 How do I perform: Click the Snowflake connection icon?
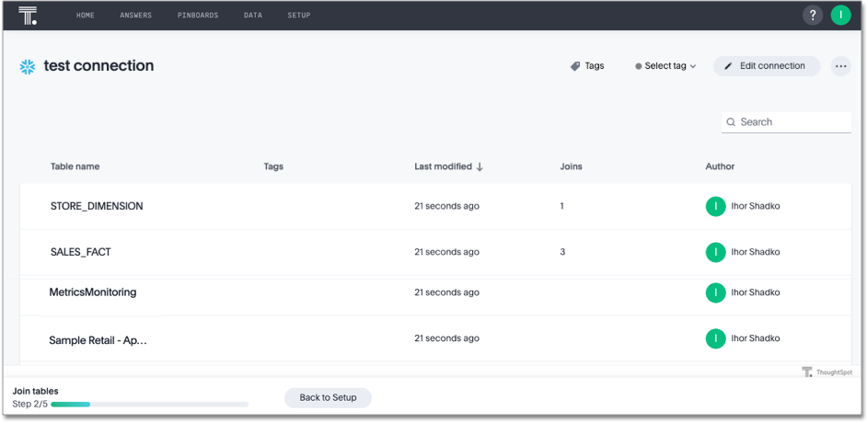[28, 66]
